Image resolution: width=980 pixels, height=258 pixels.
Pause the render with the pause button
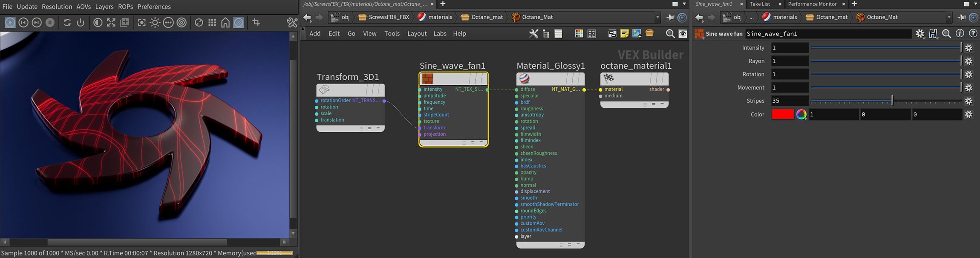50,22
